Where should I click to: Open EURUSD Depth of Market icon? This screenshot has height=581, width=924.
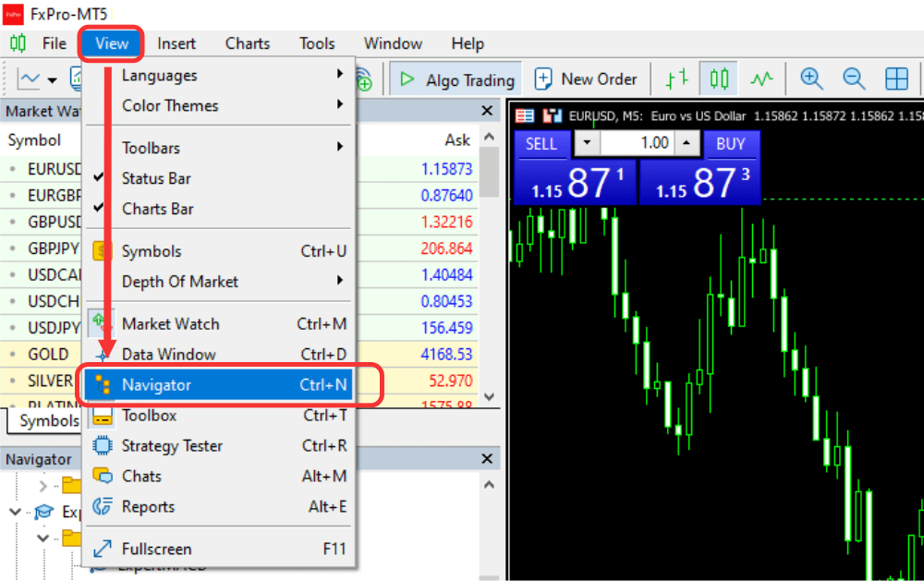[523, 114]
